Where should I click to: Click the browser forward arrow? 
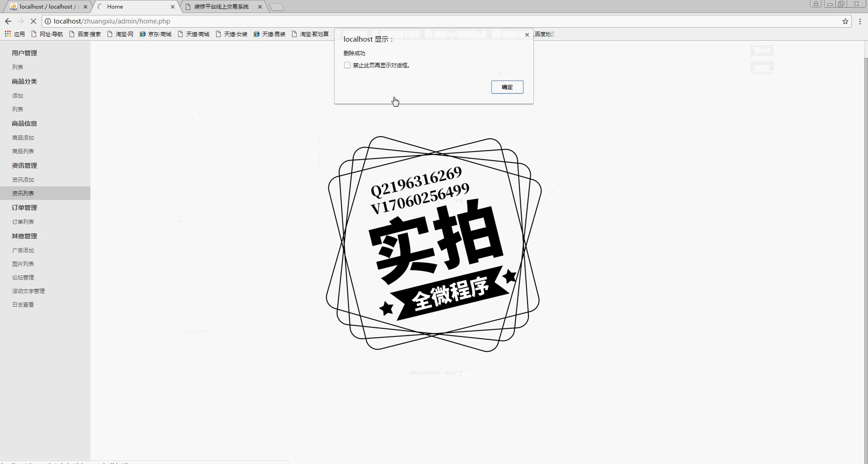coord(21,21)
